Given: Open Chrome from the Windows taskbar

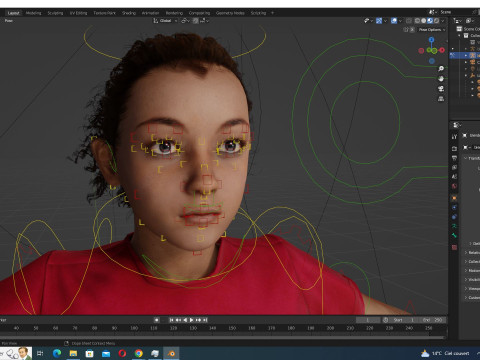Looking at the screenshot, I should pos(139,353).
